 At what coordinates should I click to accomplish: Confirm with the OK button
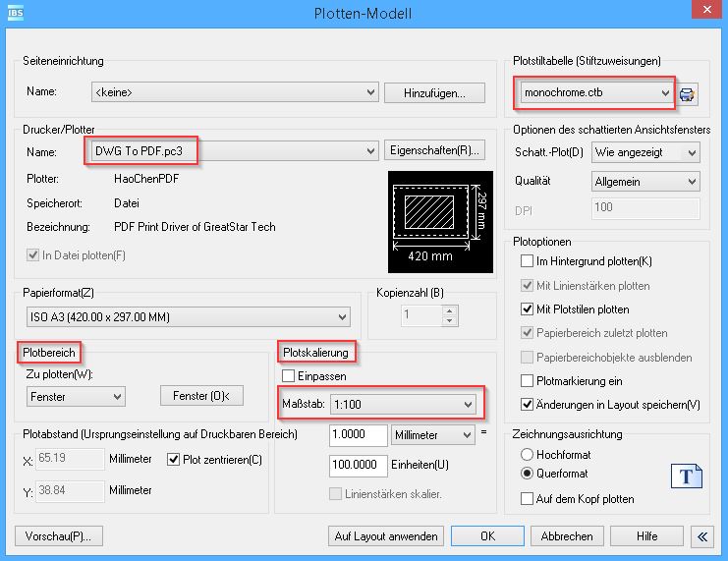[x=487, y=536]
